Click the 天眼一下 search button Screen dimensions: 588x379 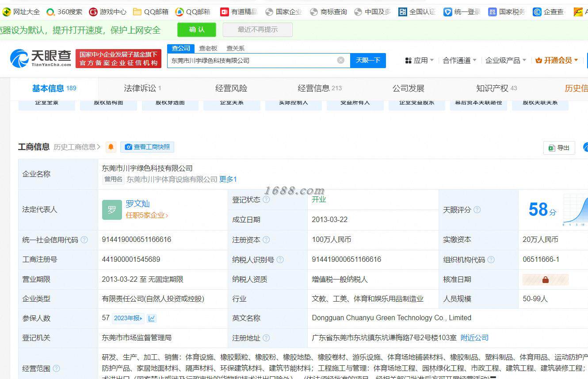(368, 61)
